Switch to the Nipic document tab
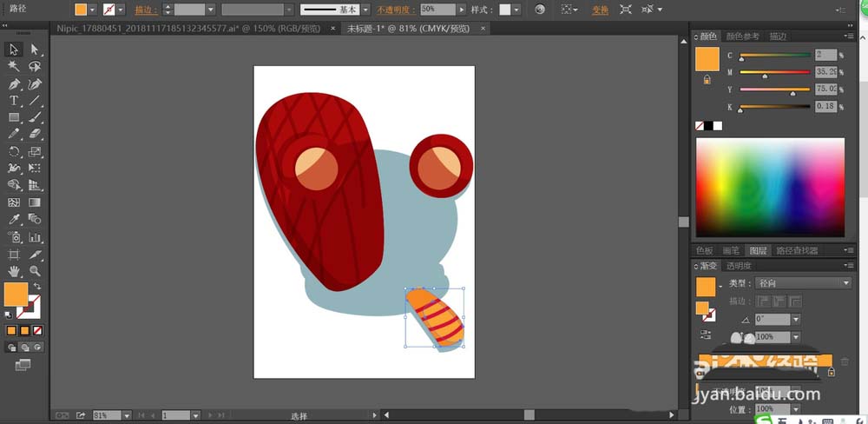 coord(187,28)
